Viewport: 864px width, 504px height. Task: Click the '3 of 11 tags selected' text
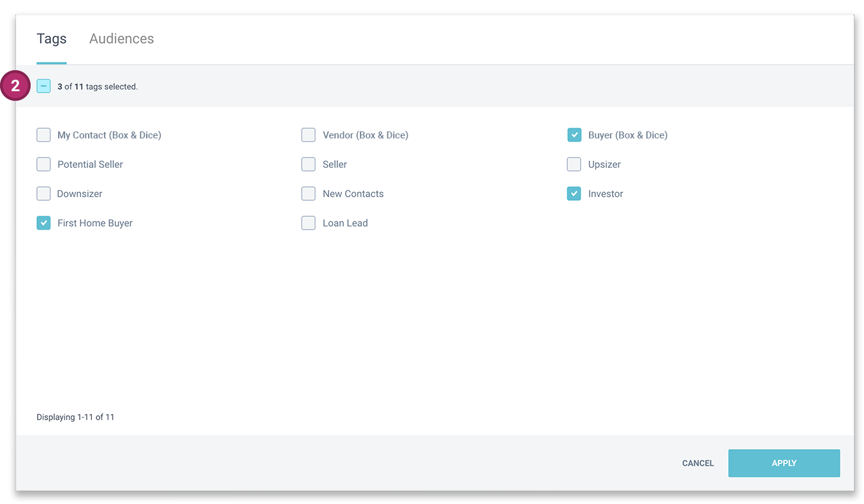pos(97,86)
